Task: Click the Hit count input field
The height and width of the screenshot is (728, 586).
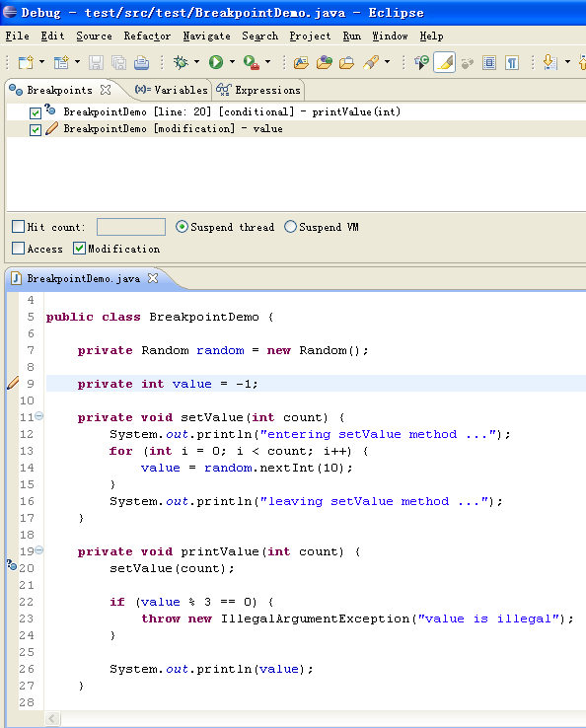Action: [x=131, y=227]
